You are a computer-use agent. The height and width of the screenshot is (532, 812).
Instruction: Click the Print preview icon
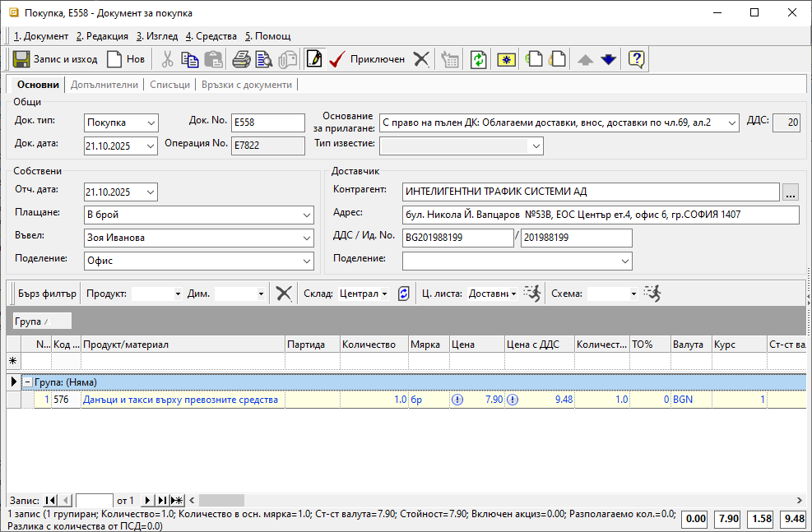263,59
